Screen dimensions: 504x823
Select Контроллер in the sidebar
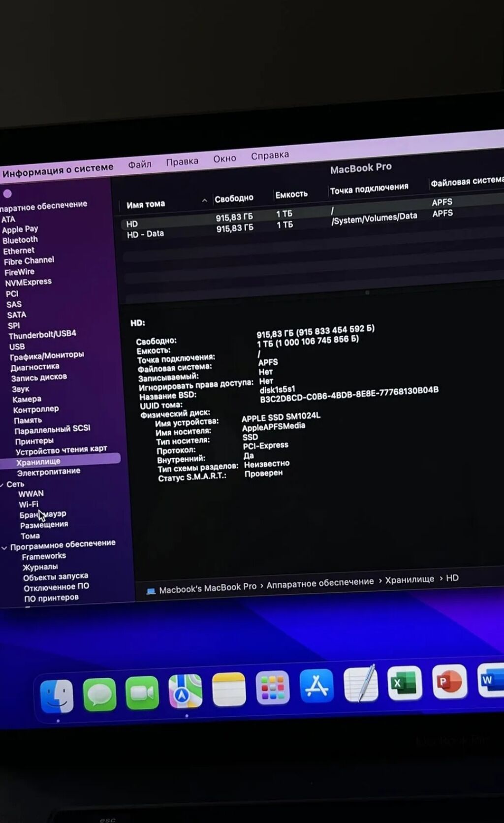tap(36, 410)
